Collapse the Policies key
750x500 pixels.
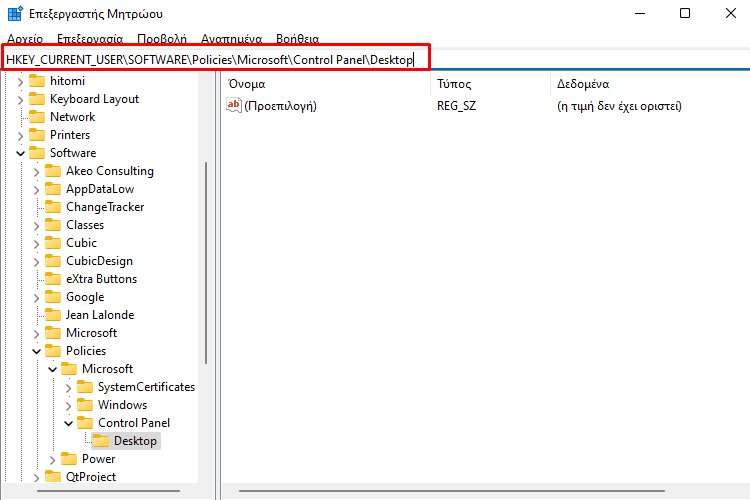coord(36,352)
